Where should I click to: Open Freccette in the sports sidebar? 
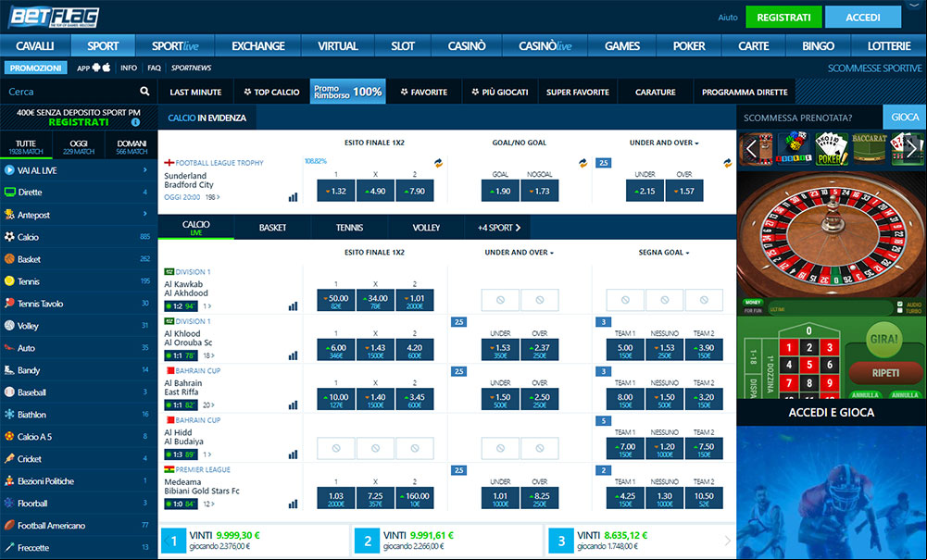coord(79,548)
